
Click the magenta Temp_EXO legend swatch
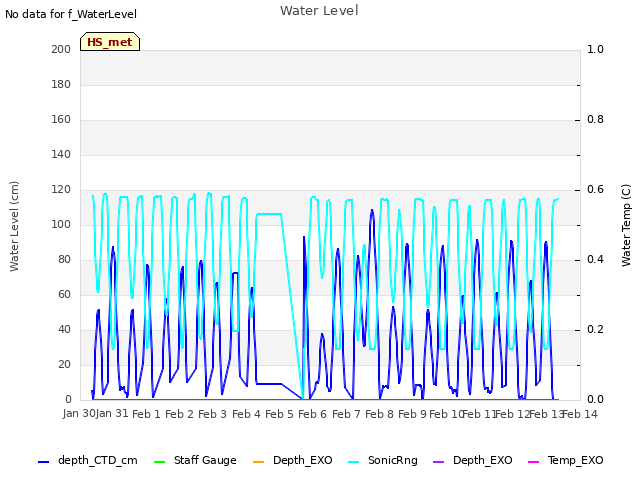point(533,462)
